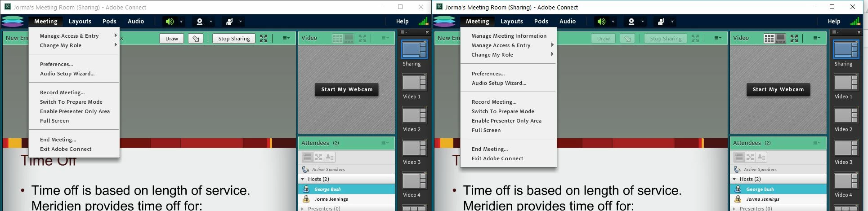Open Help in left window
Screen dimensions: 868x211
402,21
